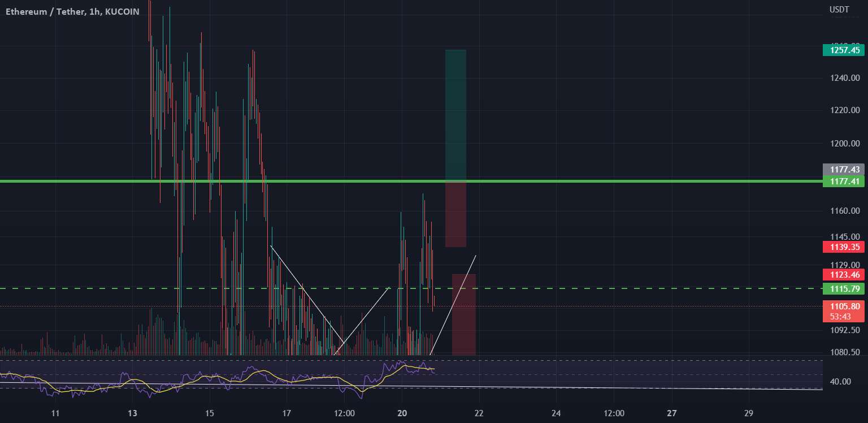Click the 1200.00 price axis value
The width and height of the screenshot is (868, 423).
pyautogui.click(x=844, y=144)
